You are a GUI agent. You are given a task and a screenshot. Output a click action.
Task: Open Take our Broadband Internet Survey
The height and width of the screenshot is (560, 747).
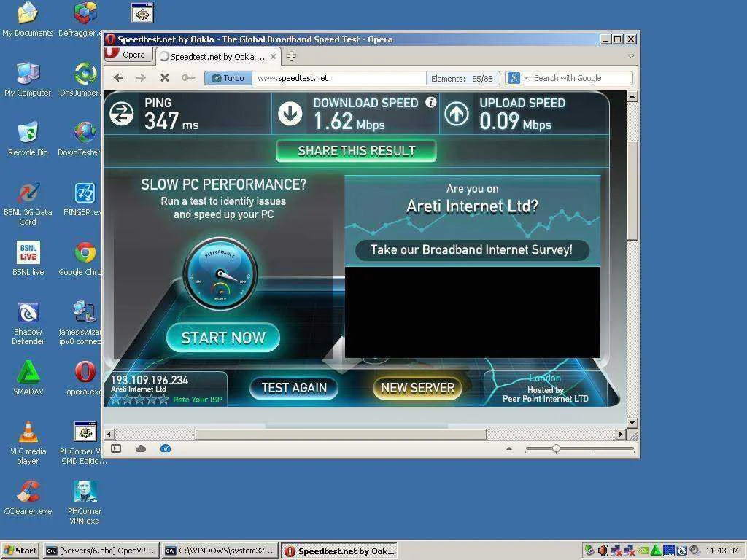(472, 250)
